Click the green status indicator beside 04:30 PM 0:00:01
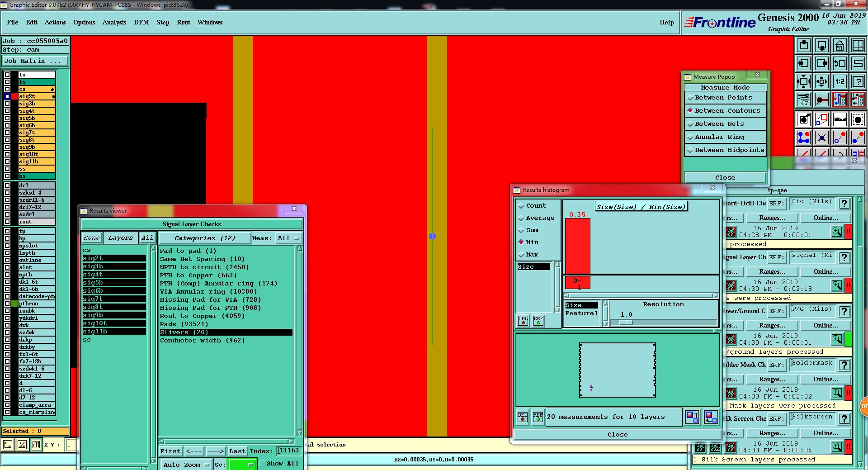 (x=848, y=339)
